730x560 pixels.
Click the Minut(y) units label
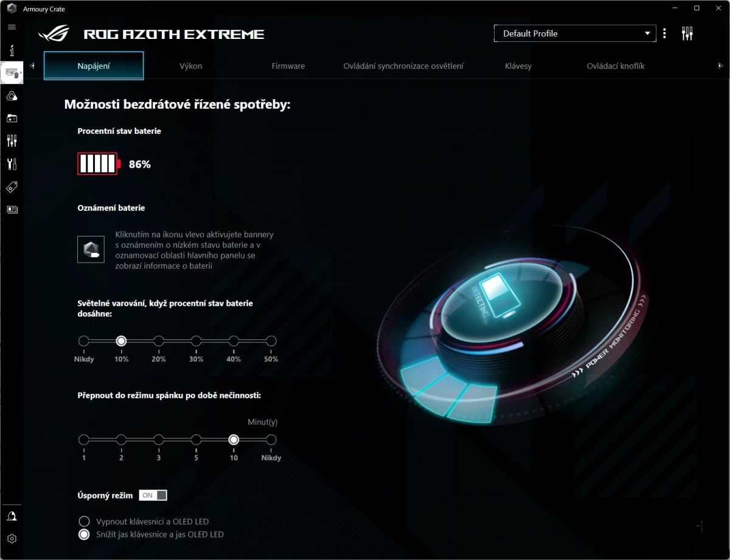pyautogui.click(x=263, y=422)
